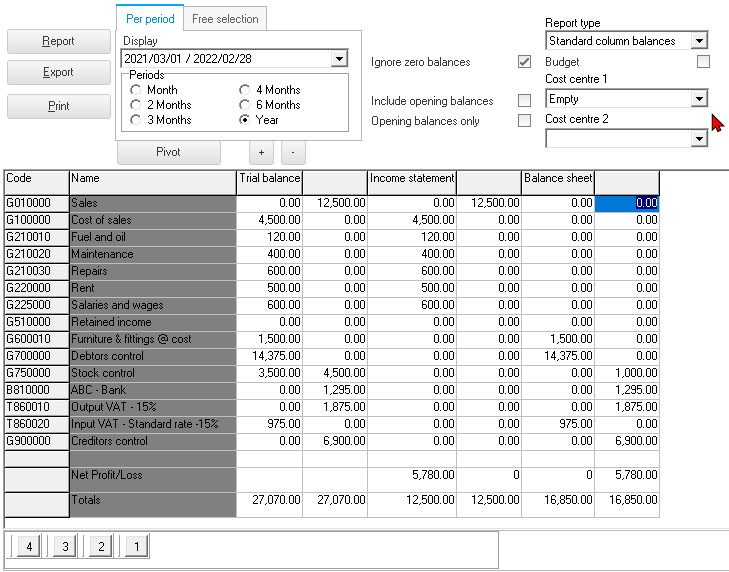Tick the Budget checkbox
This screenshot has width=729, height=572.
(703, 62)
